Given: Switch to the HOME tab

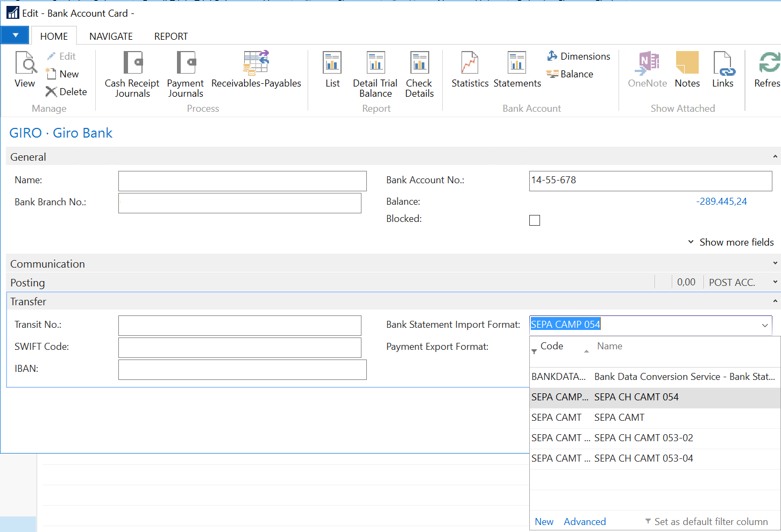Looking at the screenshot, I should 54,36.
